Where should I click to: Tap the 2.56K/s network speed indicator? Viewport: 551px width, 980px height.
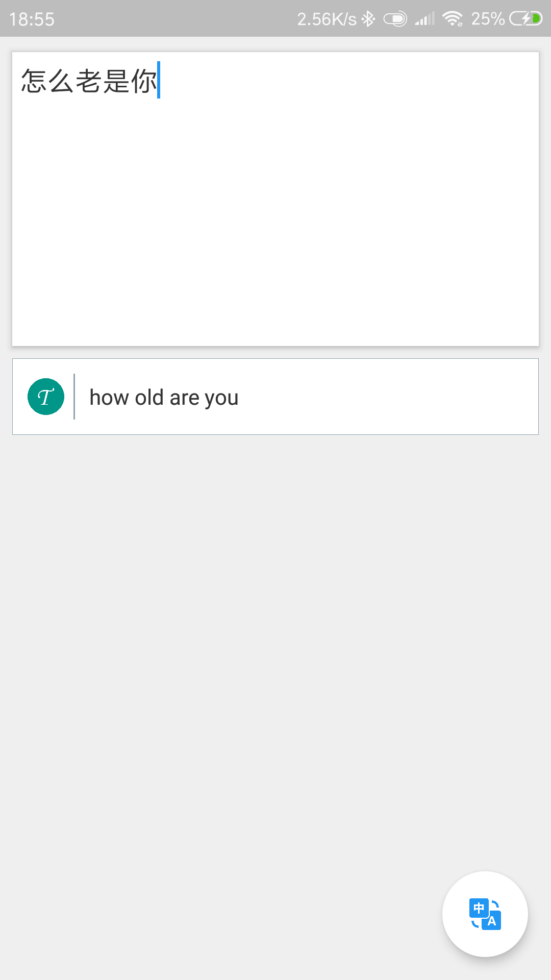click(327, 19)
